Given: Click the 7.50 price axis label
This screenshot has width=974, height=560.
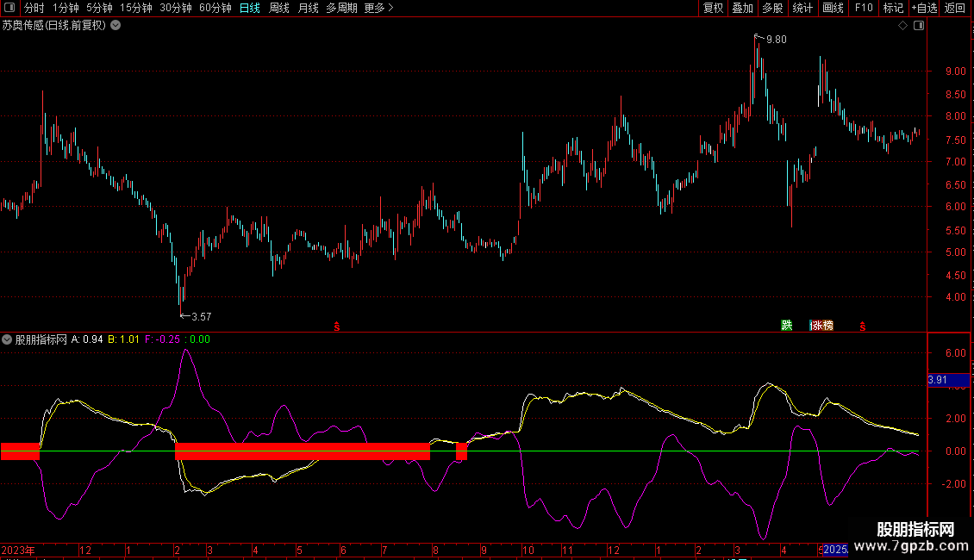Looking at the screenshot, I should 955,140.
